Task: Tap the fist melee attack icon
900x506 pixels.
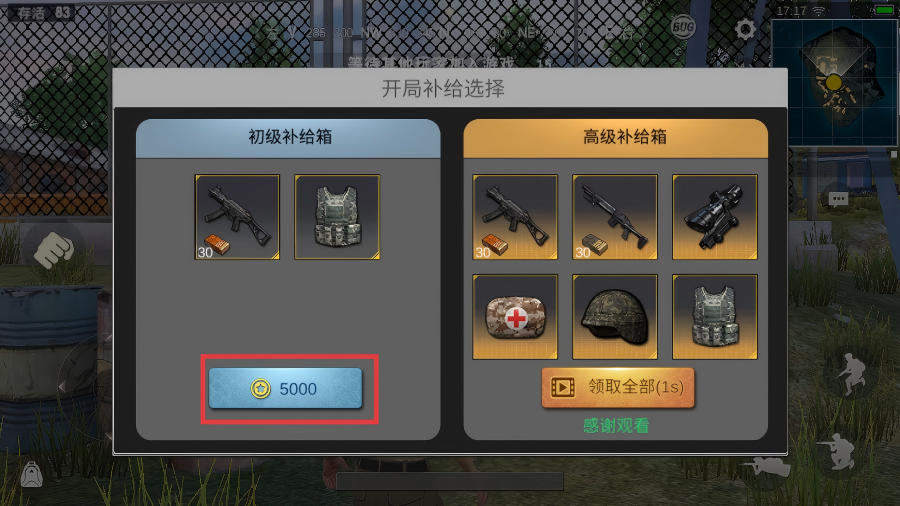Action: [53, 250]
